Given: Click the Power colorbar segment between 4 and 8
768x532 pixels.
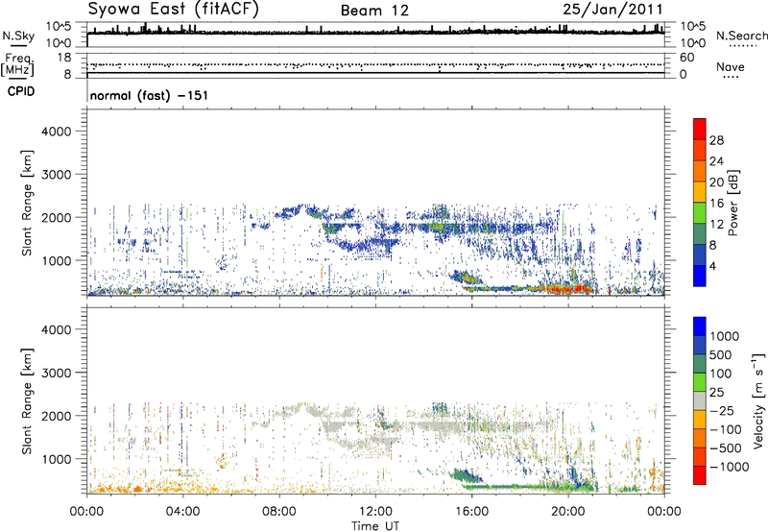Looking at the screenshot, I should (700, 255).
